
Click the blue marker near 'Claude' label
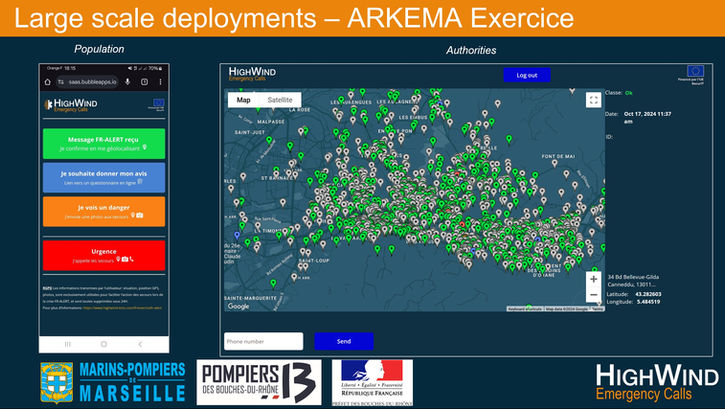click(237, 236)
